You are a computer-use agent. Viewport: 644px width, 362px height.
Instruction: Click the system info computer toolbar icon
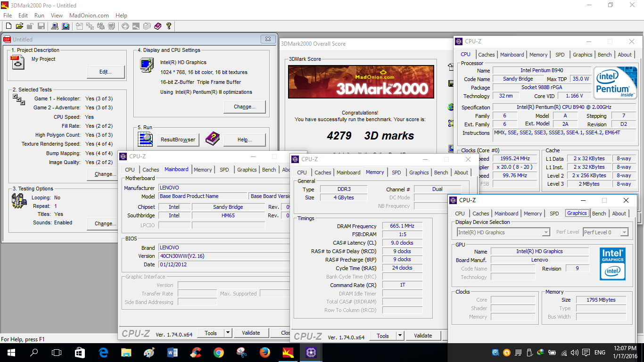point(55,26)
